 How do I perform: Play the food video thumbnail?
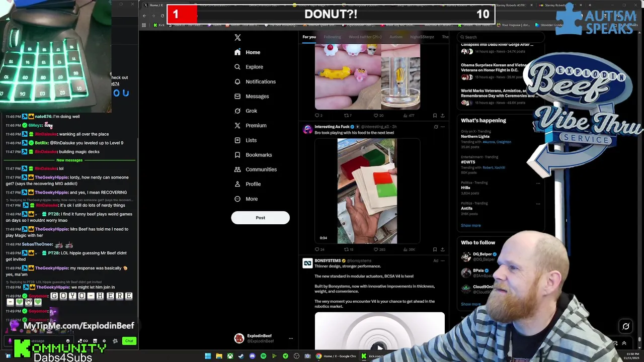[x=367, y=191]
